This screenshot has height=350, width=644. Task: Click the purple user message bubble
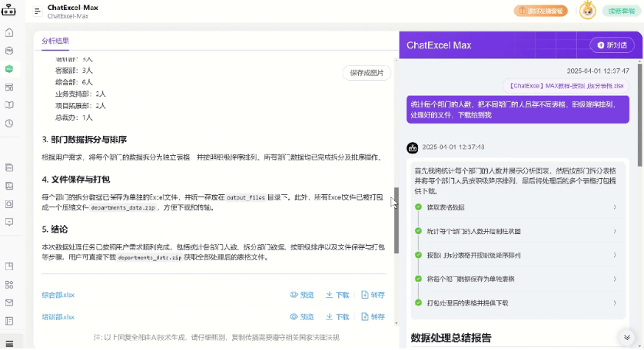coord(517,110)
